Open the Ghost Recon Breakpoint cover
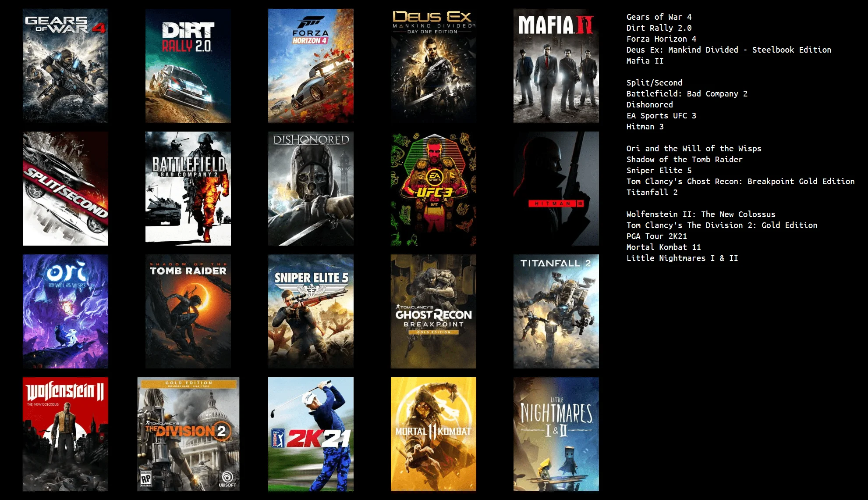Image resolution: width=868 pixels, height=500 pixels. tap(433, 311)
